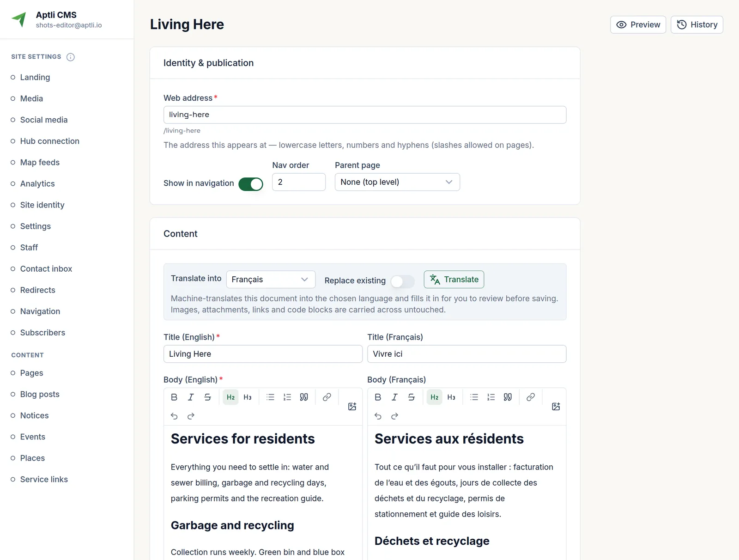Enable the Replace existing switch

(402, 281)
